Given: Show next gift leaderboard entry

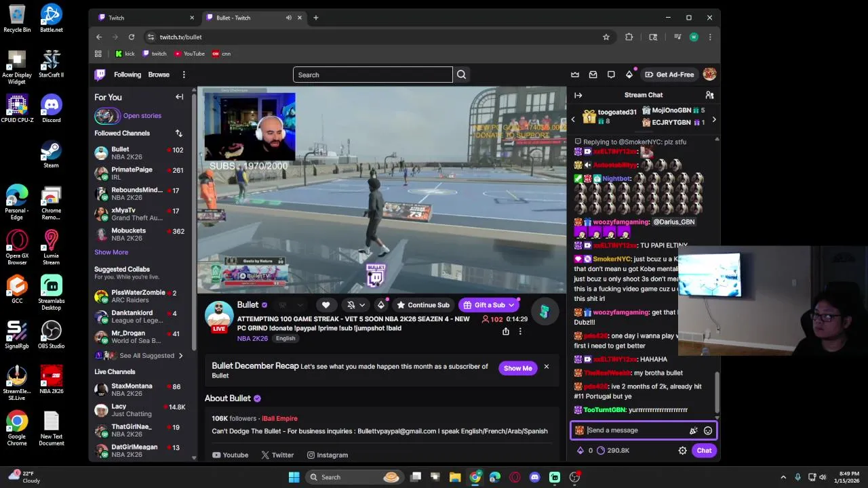Looking at the screenshot, I should coord(713,120).
